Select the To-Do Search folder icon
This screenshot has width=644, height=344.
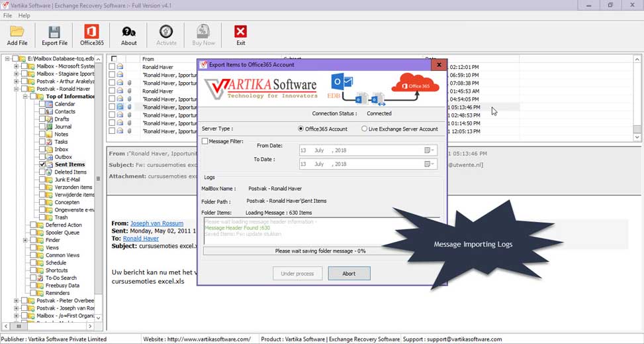(x=40, y=278)
